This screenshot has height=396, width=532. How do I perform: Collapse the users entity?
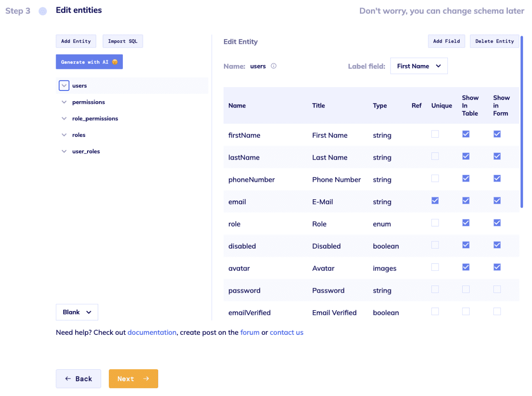point(64,85)
